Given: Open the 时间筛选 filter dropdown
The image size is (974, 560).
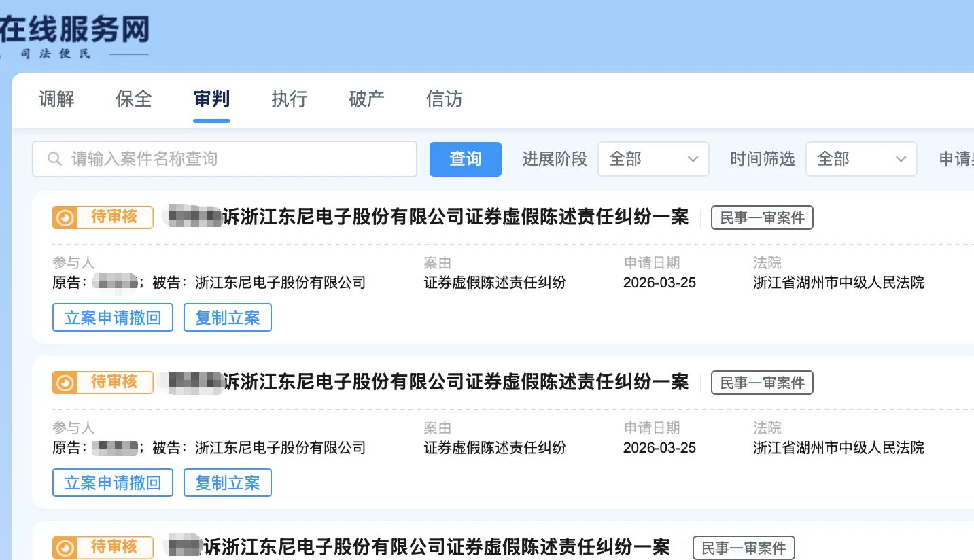Looking at the screenshot, I should pyautogui.click(x=860, y=159).
